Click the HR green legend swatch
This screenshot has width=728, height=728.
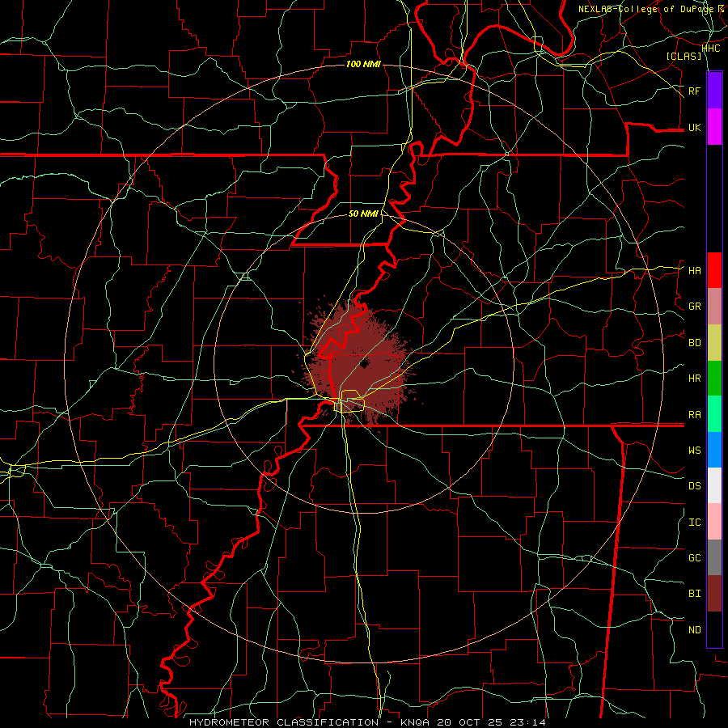point(714,379)
